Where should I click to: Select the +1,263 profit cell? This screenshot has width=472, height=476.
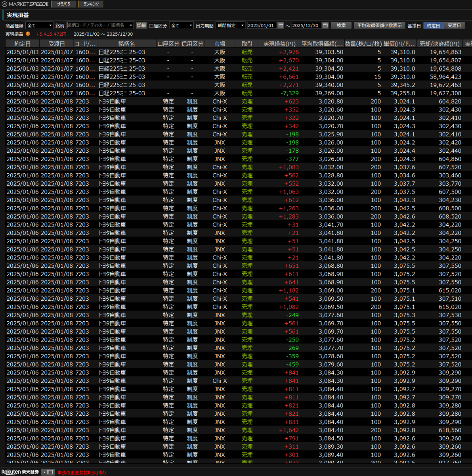[x=289, y=208]
